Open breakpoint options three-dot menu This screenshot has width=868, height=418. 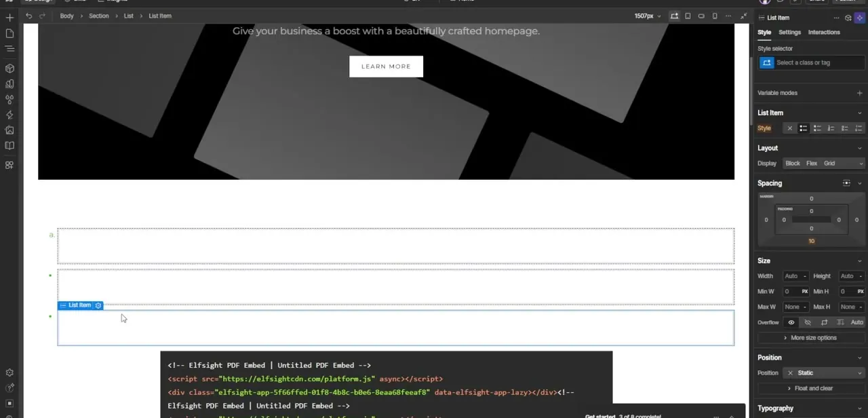[728, 16]
